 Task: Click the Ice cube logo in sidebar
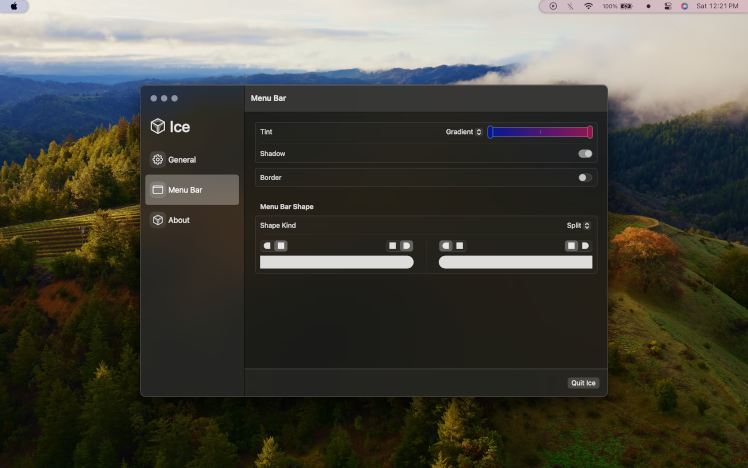click(158, 126)
